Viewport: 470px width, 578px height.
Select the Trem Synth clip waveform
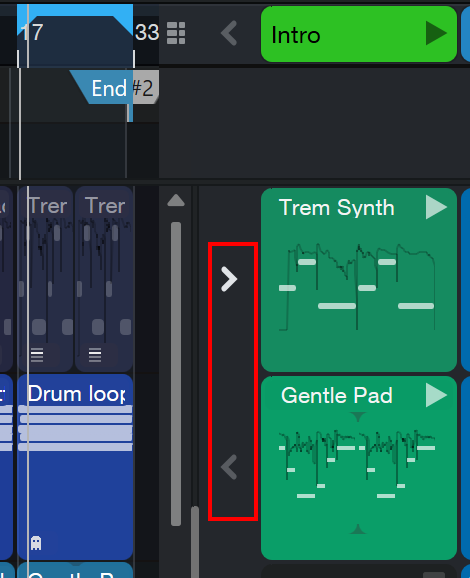click(x=358, y=287)
